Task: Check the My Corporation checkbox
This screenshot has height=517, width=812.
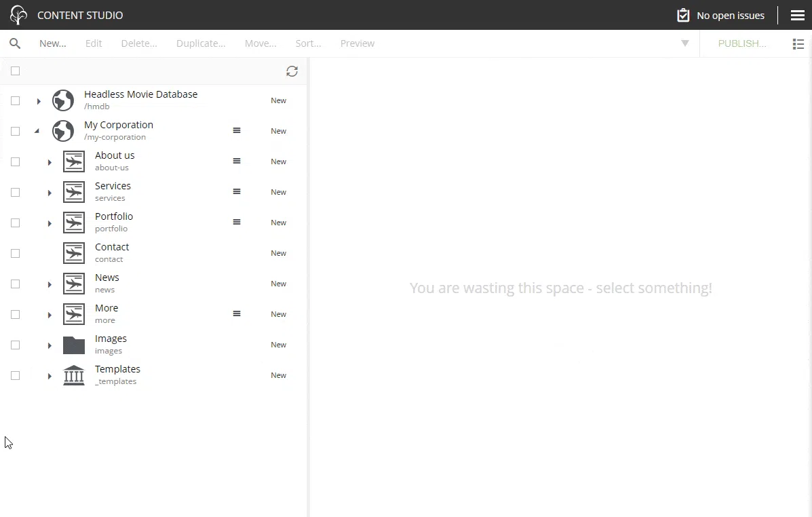Action: tap(16, 132)
